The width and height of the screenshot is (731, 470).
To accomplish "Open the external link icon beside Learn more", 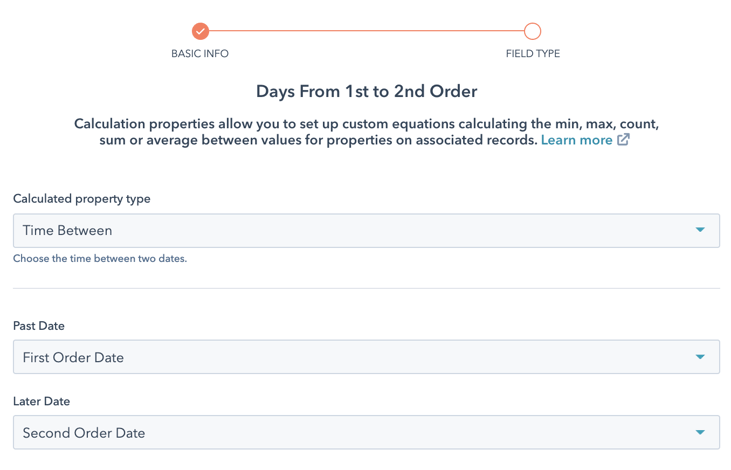I will coord(623,139).
